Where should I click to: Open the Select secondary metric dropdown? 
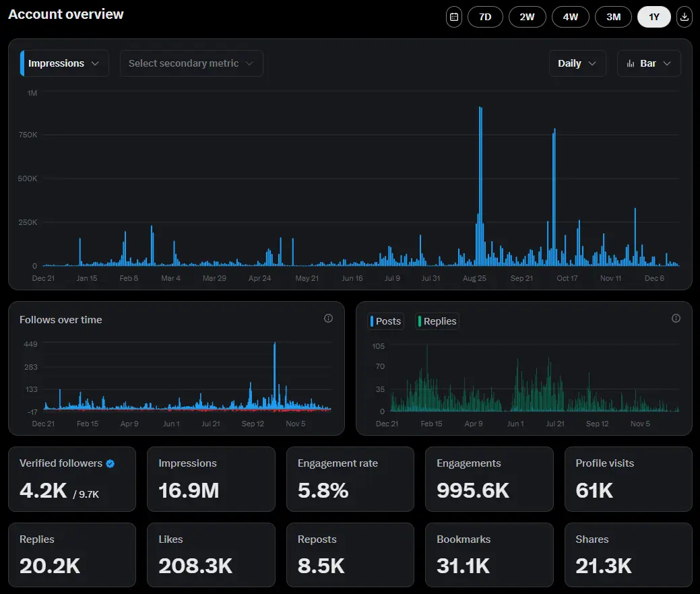[191, 63]
